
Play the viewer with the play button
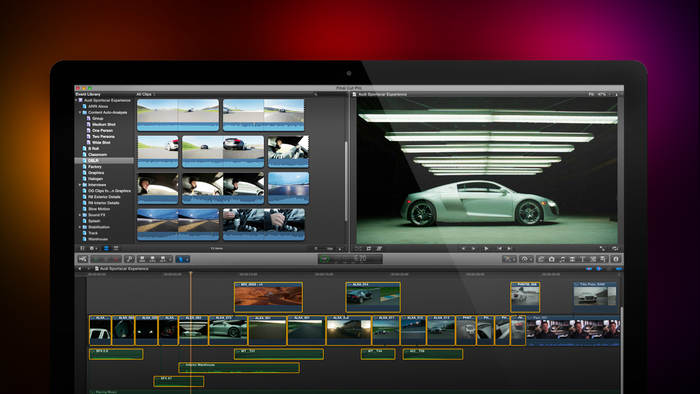click(486, 249)
